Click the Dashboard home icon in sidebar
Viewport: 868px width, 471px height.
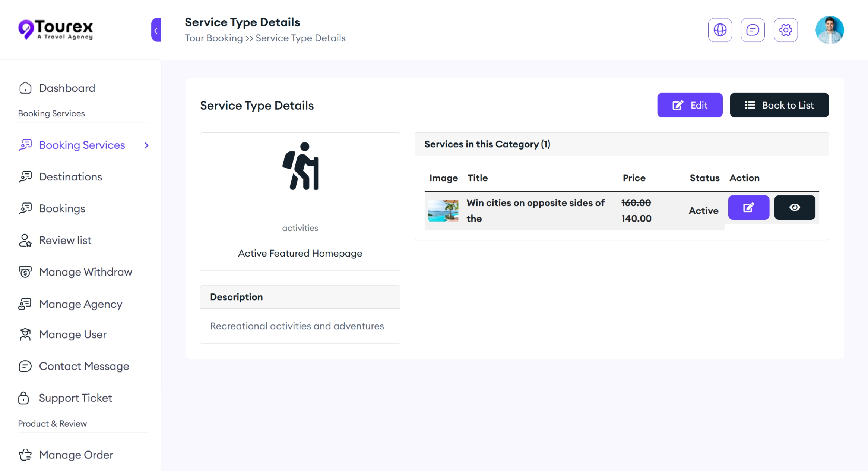point(25,88)
